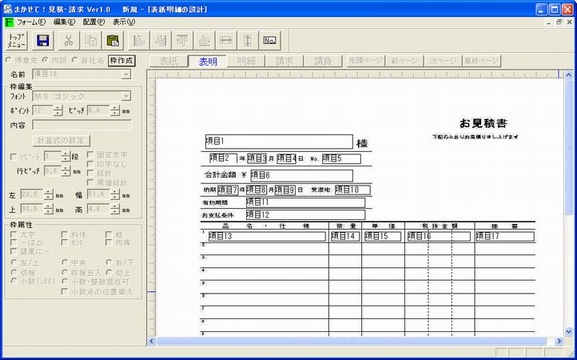
Task: Click the right arrow of horizontal scrollbar
Action: [x=559, y=341]
